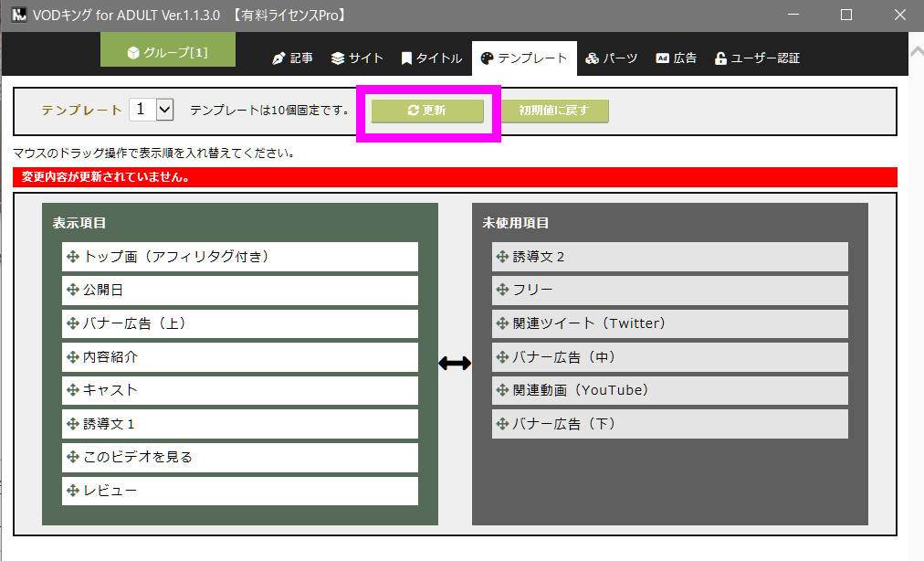Click the drag icon for バナー広告（下）
Screen dimensions: 924x561
[x=502, y=424]
